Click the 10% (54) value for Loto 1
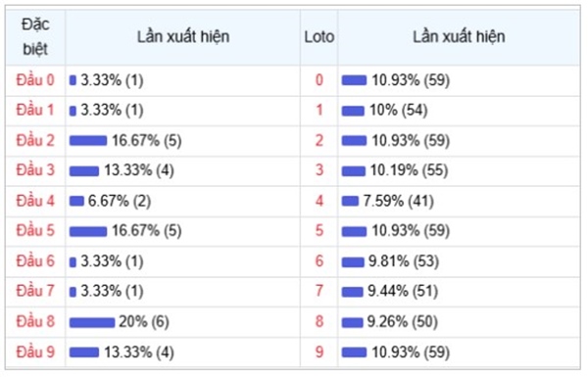Viewport: 588px width, 377px height. 399,111
